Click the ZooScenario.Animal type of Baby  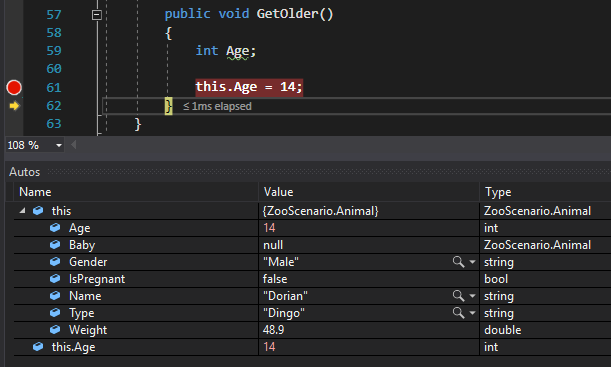[x=537, y=245]
